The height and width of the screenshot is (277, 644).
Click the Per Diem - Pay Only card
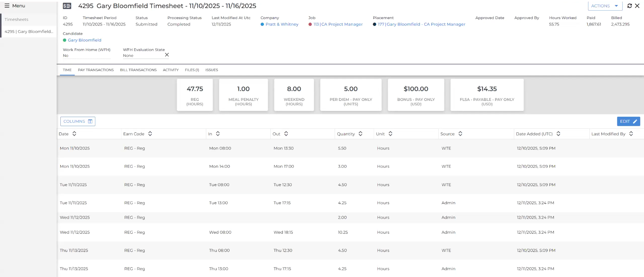pos(351,95)
